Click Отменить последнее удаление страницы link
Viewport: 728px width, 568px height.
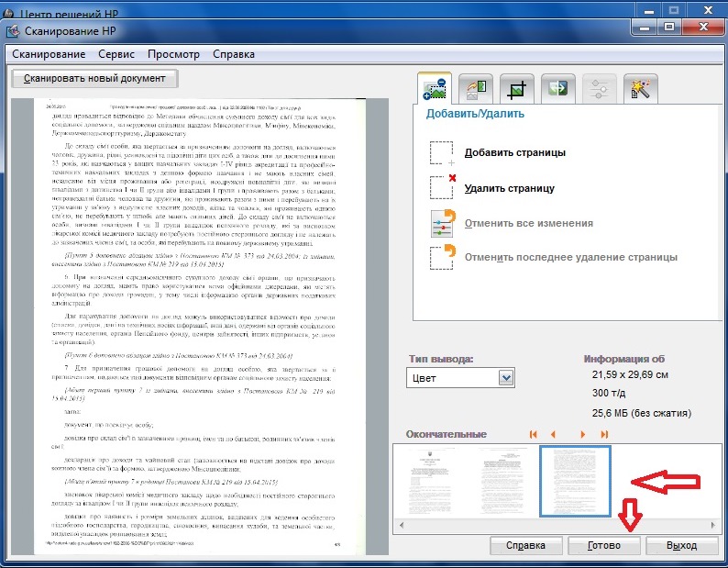(570, 257)
